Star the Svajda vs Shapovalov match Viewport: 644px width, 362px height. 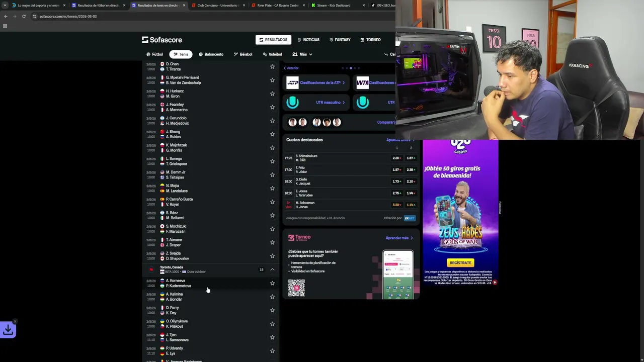point(272,256)
